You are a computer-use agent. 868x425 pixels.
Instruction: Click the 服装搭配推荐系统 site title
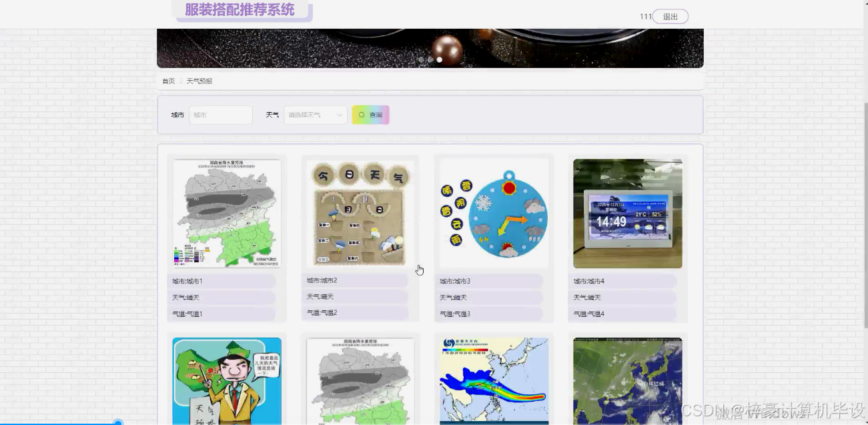(x=240, y=9)
